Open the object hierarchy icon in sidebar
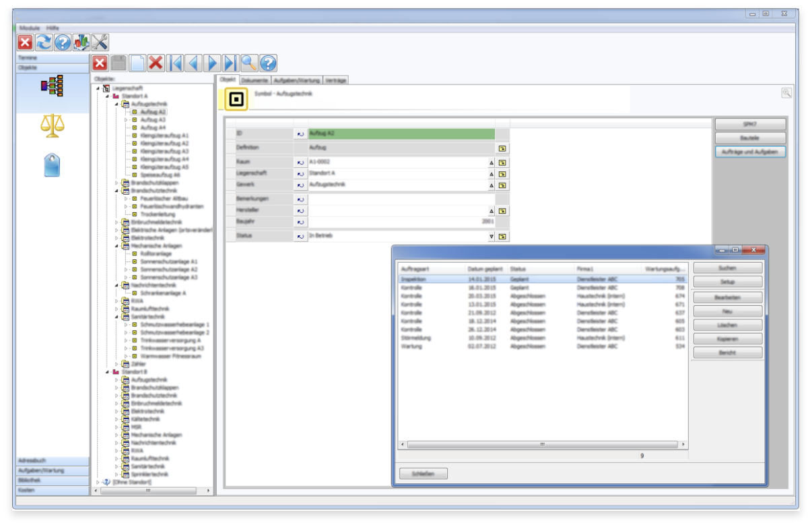This screenshot has height=527, width=812. (x=53, y=86)
